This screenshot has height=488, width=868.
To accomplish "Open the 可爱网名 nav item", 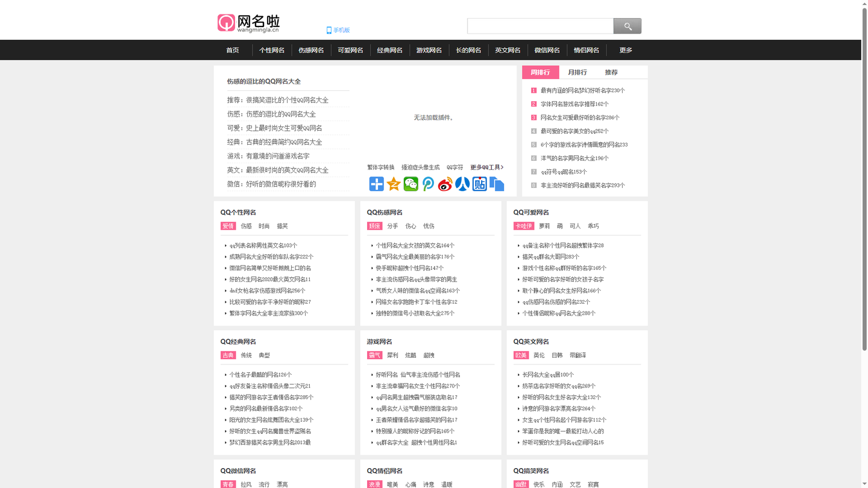I will (x=350, y=50).
